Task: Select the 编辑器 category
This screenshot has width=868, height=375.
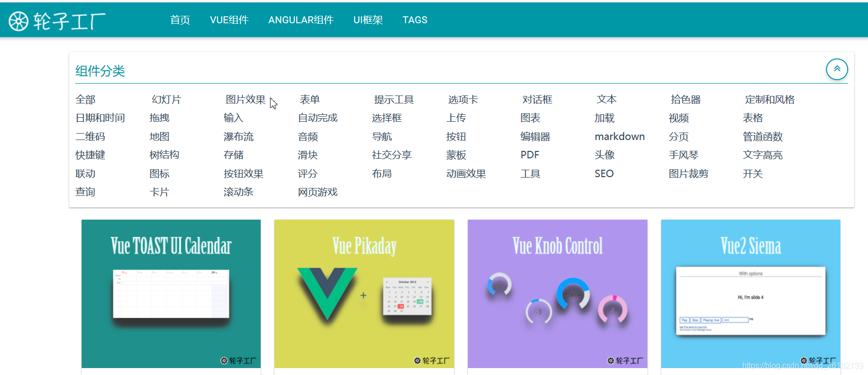Action: (535, 137)
